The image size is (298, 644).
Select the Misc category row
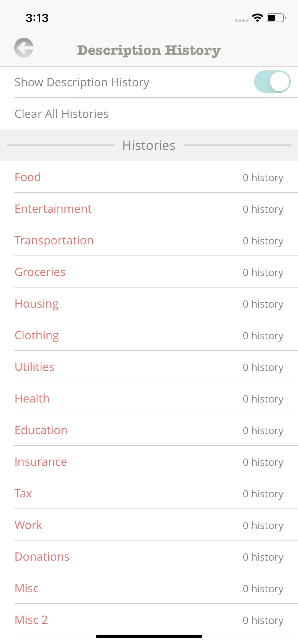(149, 588)
